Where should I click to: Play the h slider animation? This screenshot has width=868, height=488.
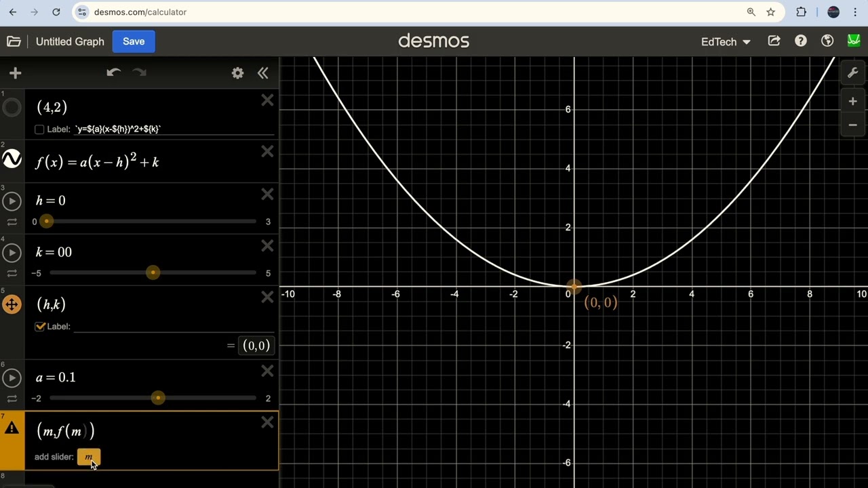(12, 201)
